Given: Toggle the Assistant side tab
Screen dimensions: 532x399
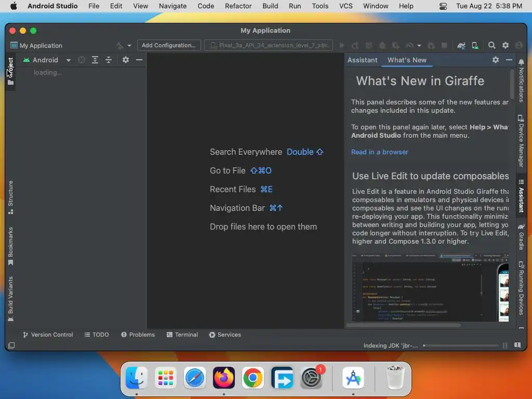Looking at the screenshot, I should (521, 196).
